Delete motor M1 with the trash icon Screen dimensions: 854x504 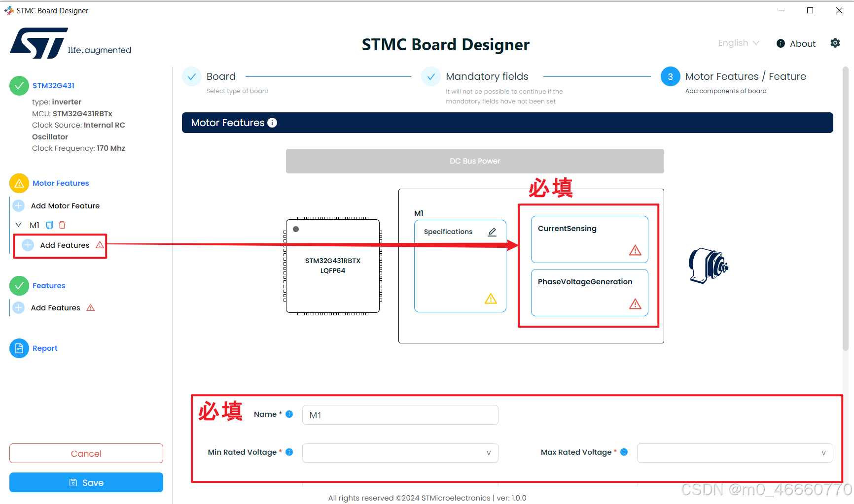click(62, 225)
